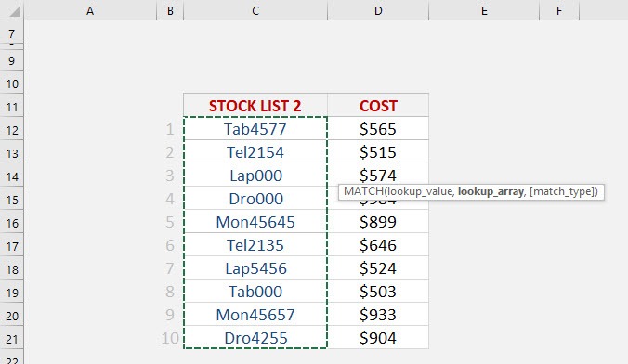Select column D header

click(x=378, y=10)
